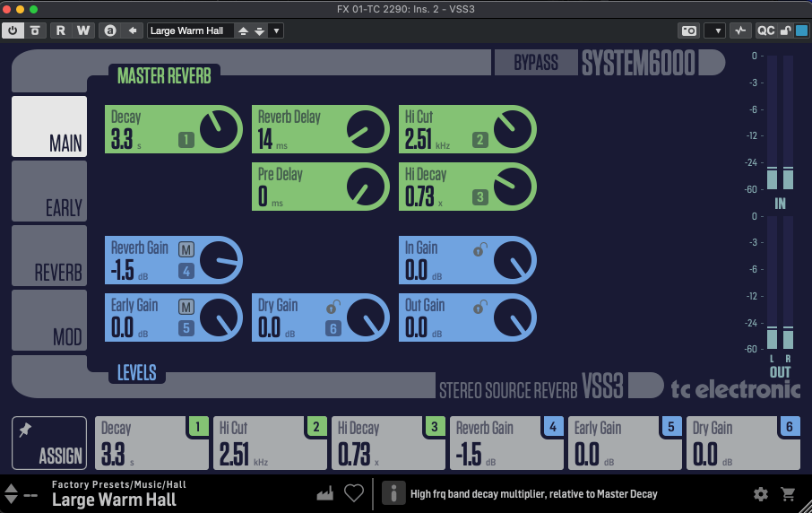Open the dropdown next to the camera icon
The image size is (812, 513).
click(x=714, y=30)
